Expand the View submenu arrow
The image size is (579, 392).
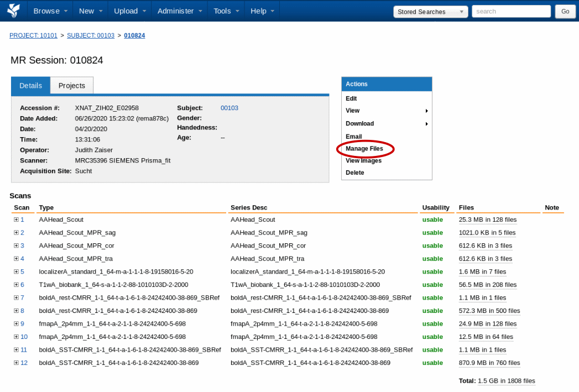[426, 111]
